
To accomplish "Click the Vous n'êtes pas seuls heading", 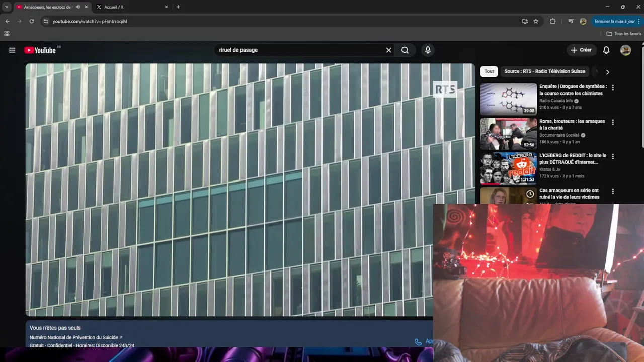I will coord(55,328).
